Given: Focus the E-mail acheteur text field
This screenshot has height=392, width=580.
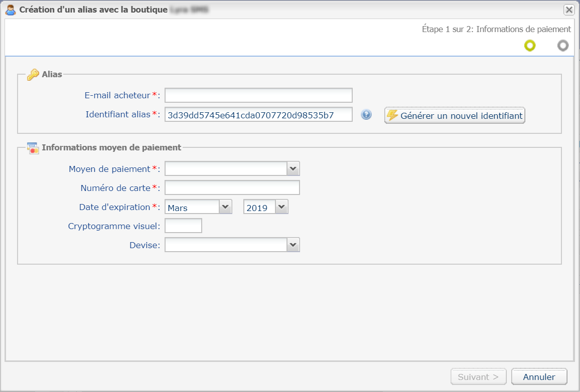Looking at the screenshot, I should click(258, 95).
